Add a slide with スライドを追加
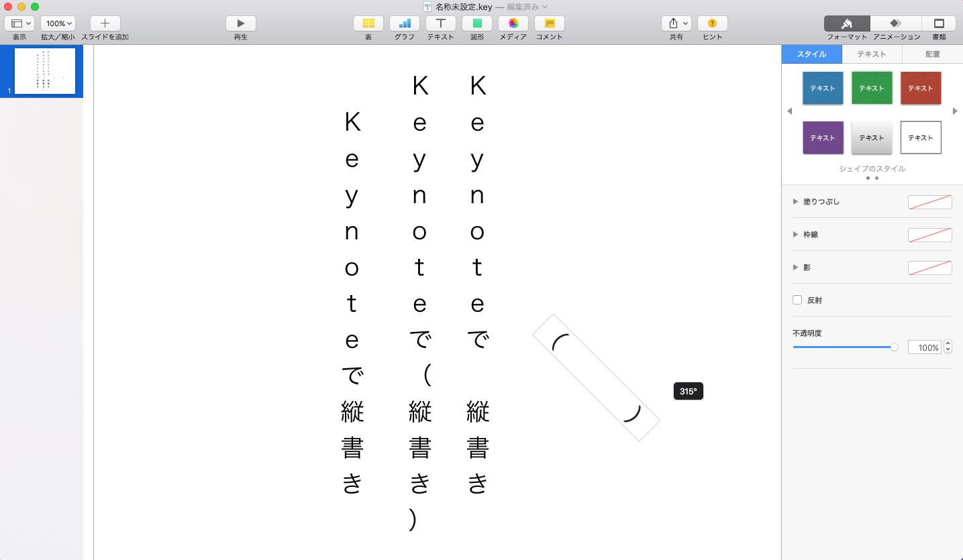Image resolution: width=963 pixels, height=560 pixels. tap(105, 23)
